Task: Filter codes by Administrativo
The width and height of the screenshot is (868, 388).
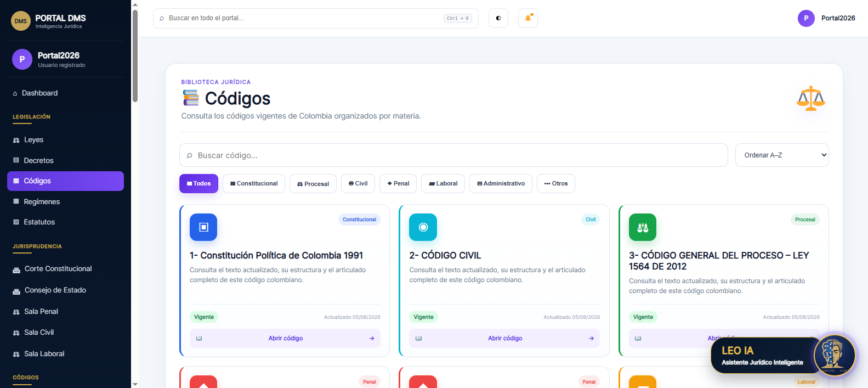Action: click(501, 184)
